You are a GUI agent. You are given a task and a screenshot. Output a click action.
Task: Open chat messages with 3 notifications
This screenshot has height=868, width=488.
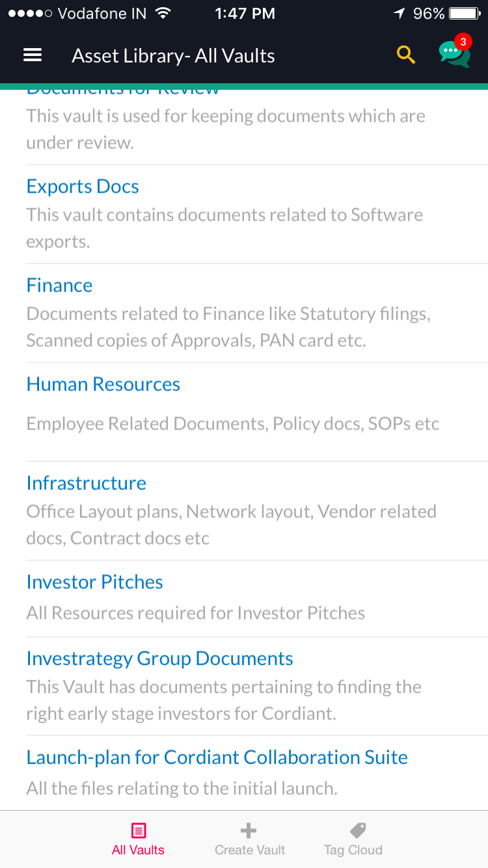454,53
